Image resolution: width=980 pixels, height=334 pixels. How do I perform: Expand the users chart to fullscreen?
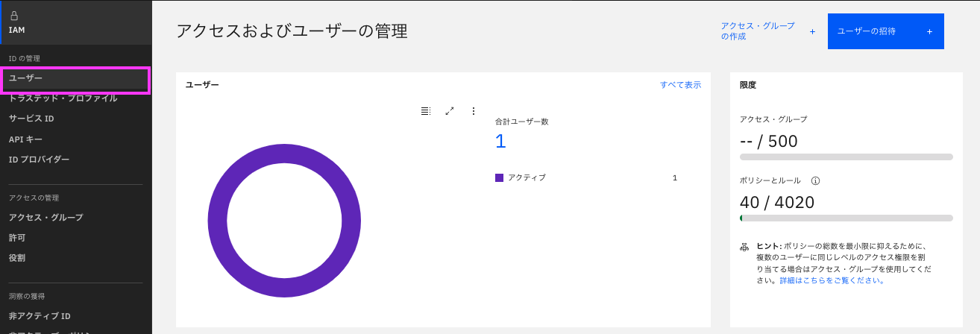click(x=450, y=111)
